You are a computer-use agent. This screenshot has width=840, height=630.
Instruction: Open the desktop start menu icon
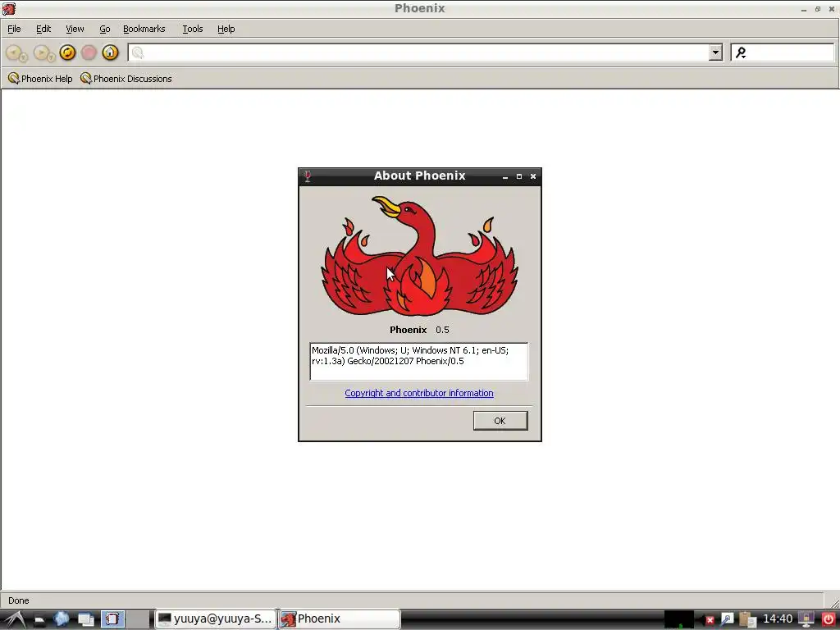(x=15, y=619)
